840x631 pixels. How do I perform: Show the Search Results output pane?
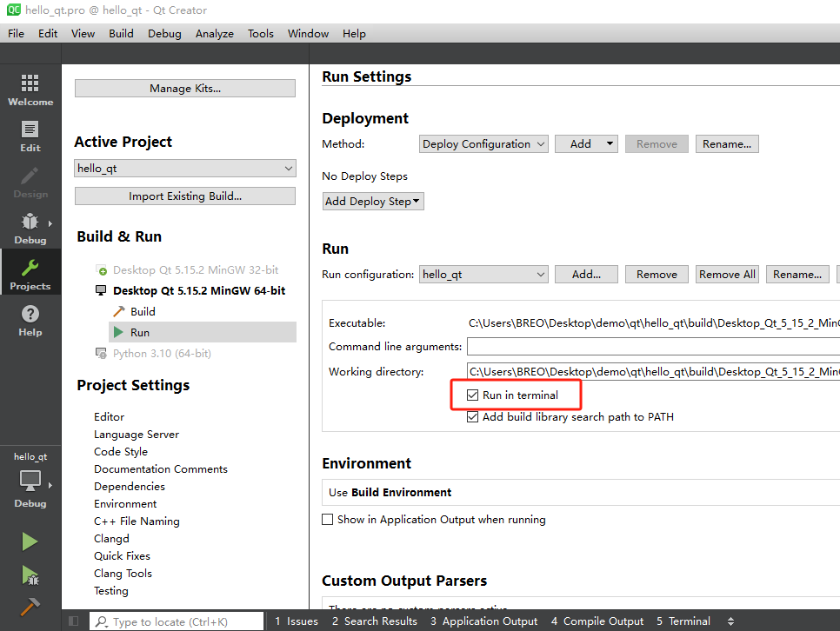(375, 621)
